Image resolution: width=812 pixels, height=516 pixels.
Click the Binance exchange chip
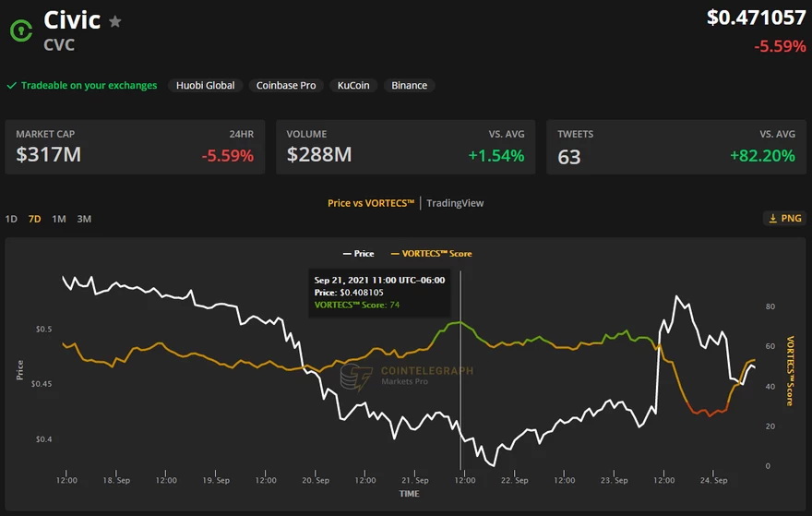pyautogui.click(x=409, y=86)
